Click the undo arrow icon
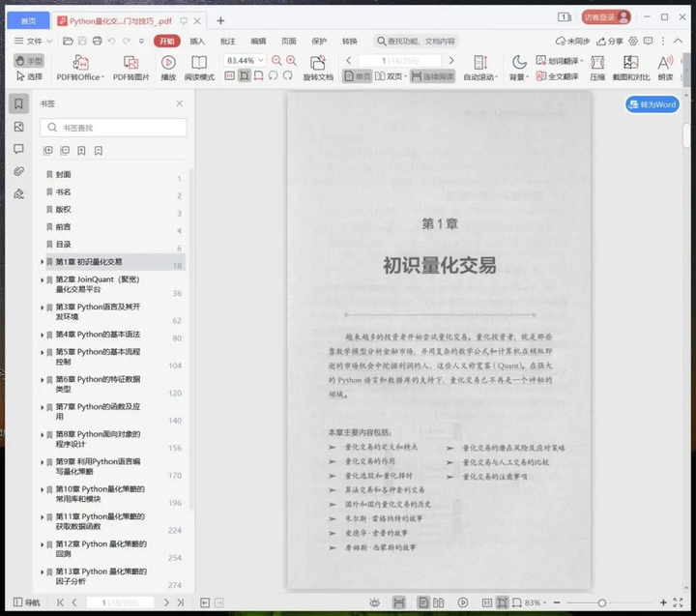The image size is (696, 616). click(x=111, y=41)
